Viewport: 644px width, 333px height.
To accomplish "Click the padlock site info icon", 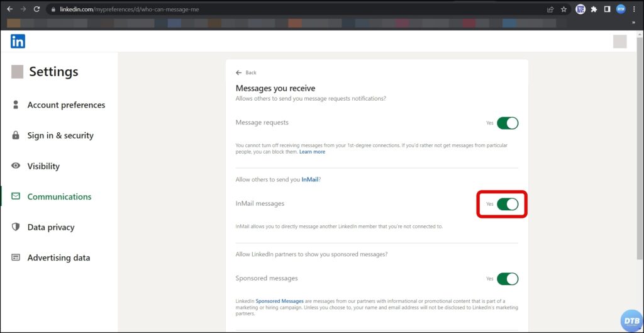I will pos(53,9).
